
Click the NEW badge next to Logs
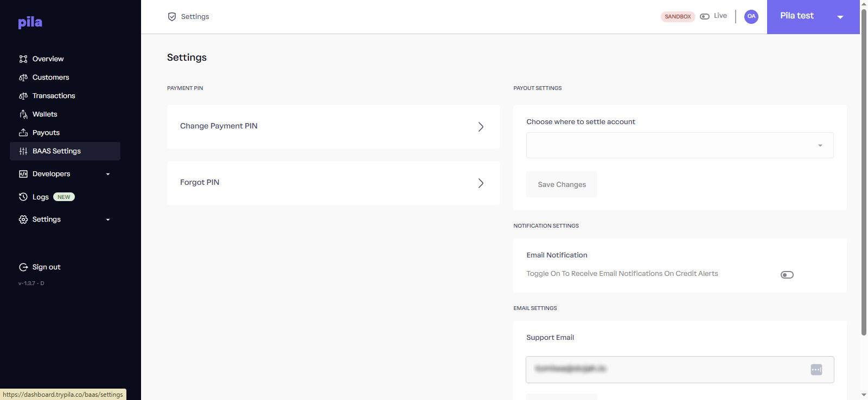[64, 197]
